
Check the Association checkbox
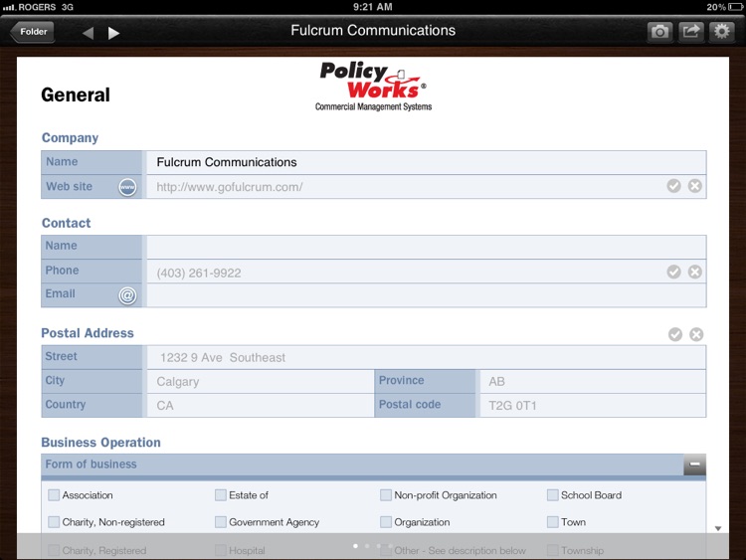(x=54, y=495)
